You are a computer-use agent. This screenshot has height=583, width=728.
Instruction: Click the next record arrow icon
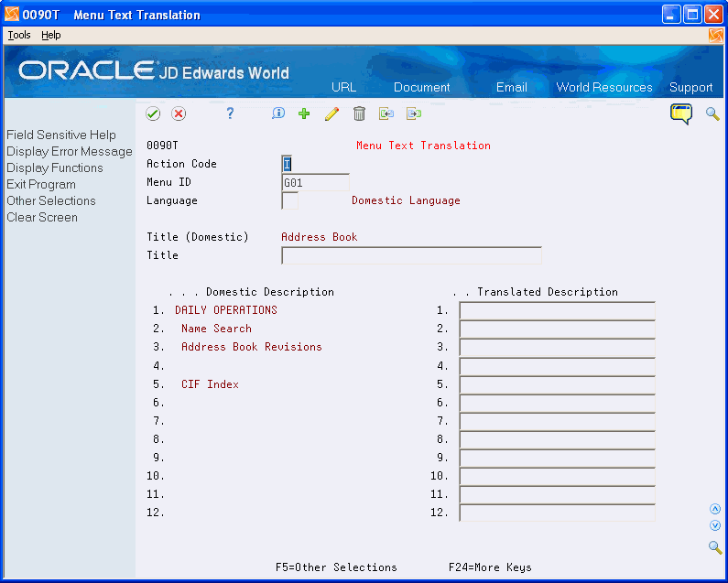(414, 113)
